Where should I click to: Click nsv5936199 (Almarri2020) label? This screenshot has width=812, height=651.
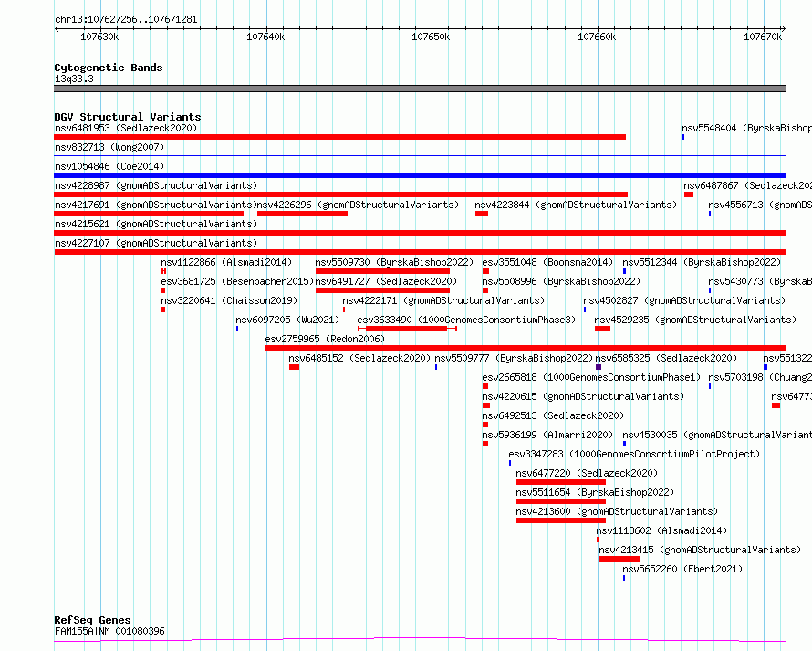[x=547, y=435]
